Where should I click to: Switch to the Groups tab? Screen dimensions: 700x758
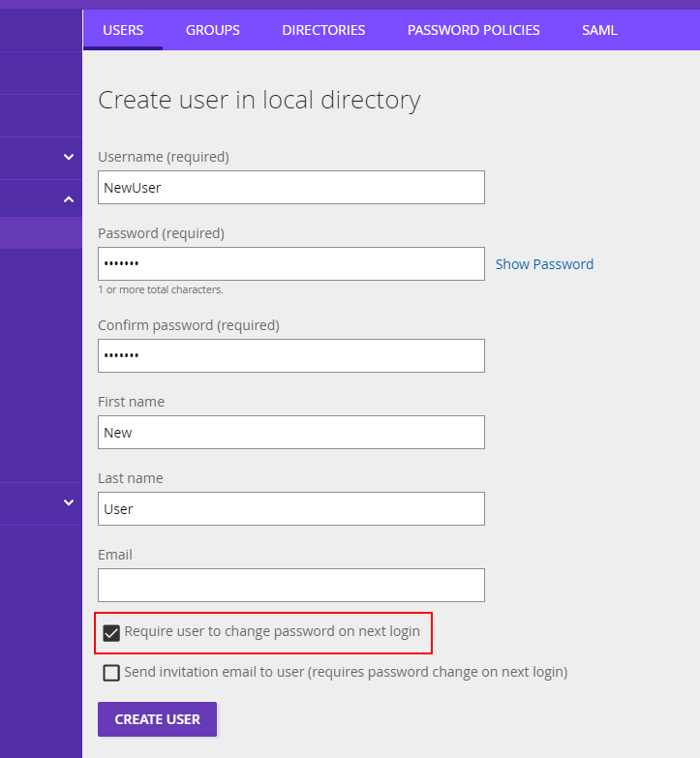212,30
